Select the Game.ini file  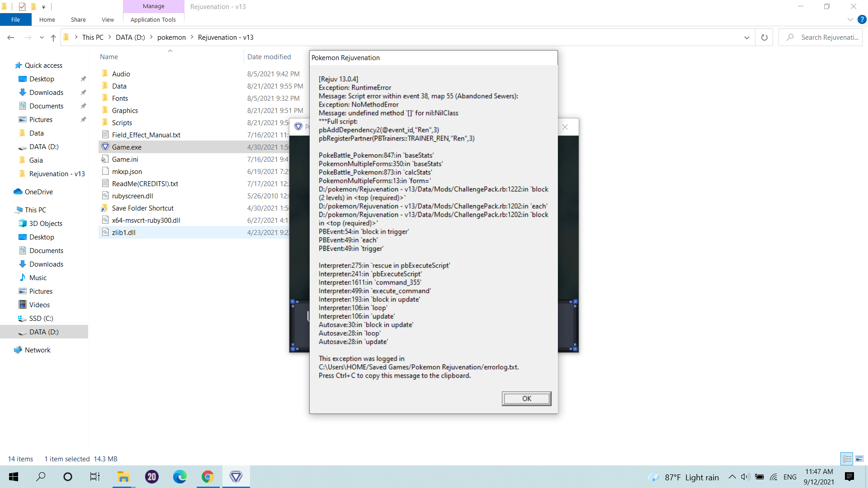coord(125,160)
